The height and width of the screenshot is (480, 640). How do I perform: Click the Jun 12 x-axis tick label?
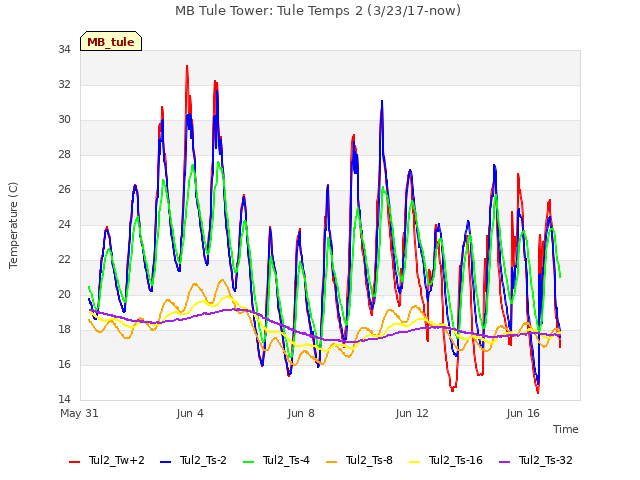[x=412, y=413]
